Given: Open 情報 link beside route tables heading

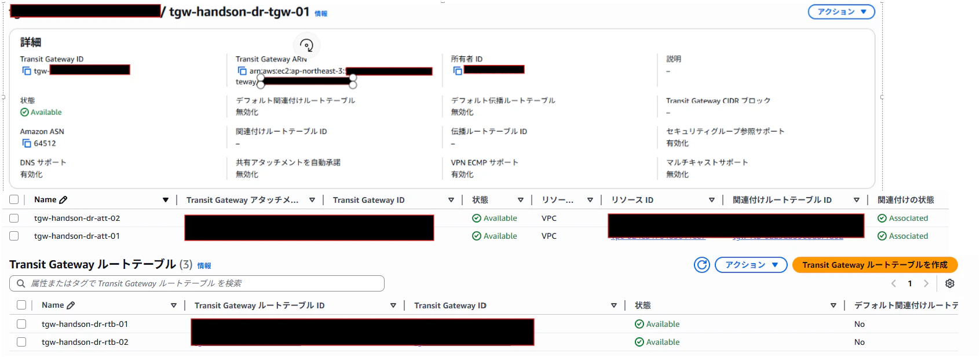Looking at the screenshot, I should click(x=204, y=266).
